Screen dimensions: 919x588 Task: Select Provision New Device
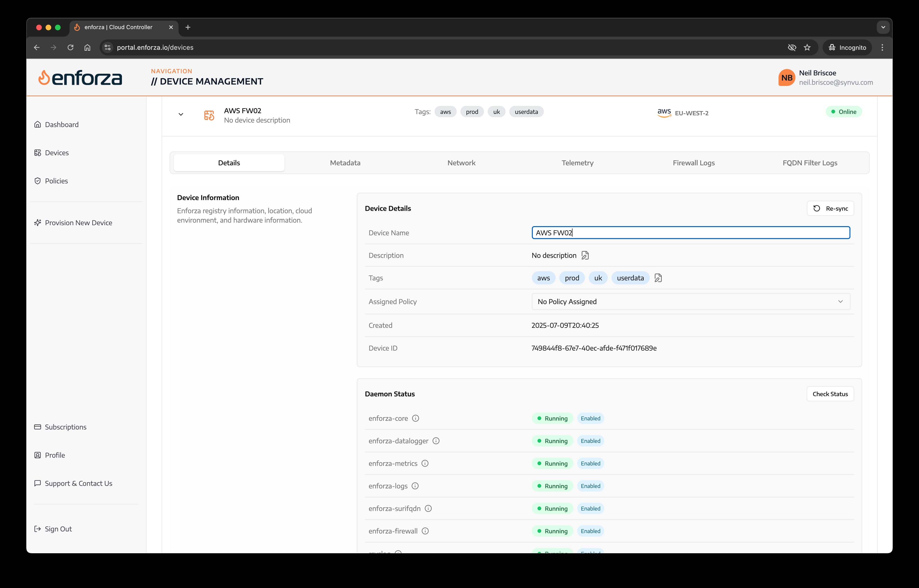coord(73,223)
